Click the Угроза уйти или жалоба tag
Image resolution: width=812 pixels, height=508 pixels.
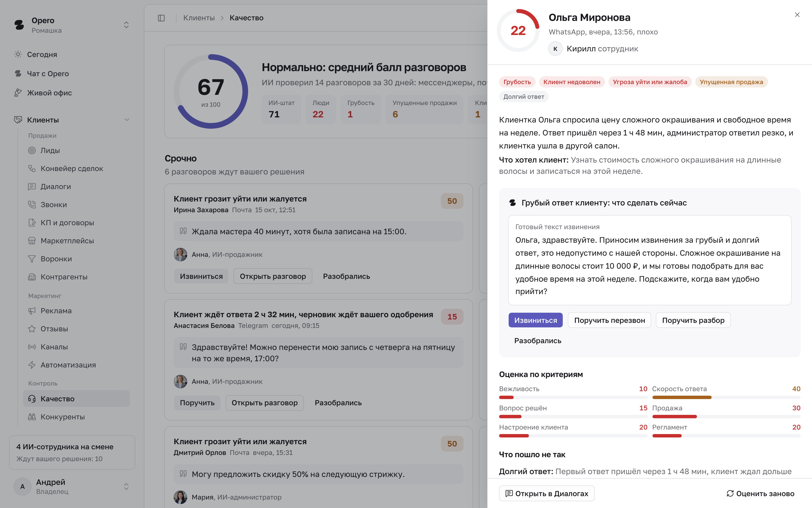click(650, 82)
